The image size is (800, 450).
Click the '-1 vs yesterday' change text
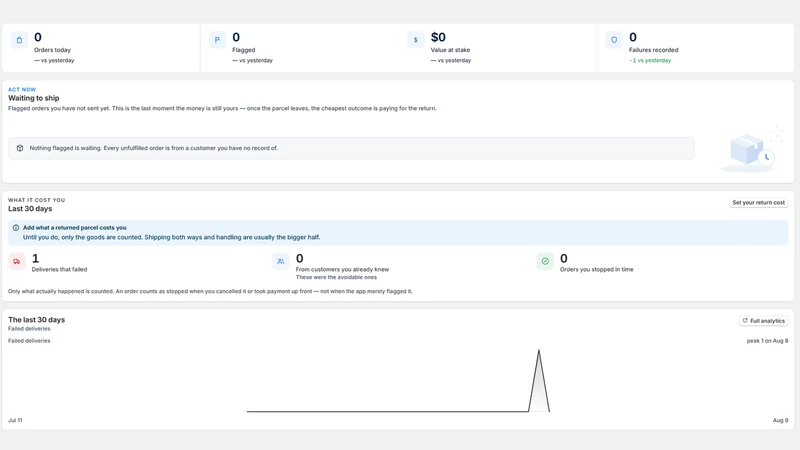(x=650, y=60)
